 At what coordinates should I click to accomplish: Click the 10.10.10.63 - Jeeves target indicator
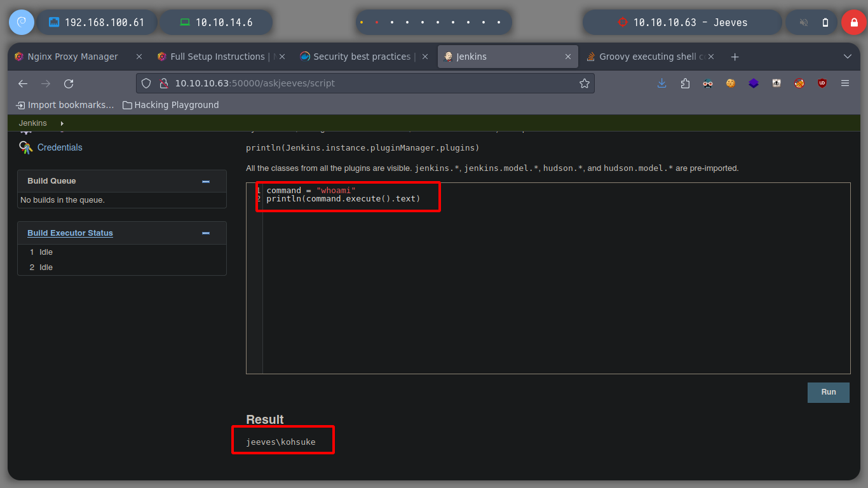click(682, 22)
